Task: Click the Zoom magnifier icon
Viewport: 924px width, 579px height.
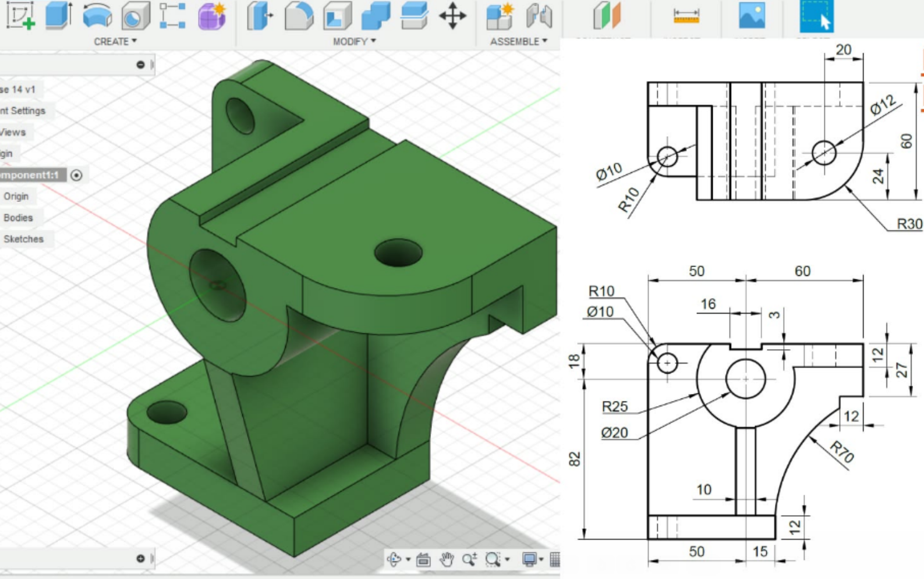Action: pyautogui.click(x=469, y=560)
